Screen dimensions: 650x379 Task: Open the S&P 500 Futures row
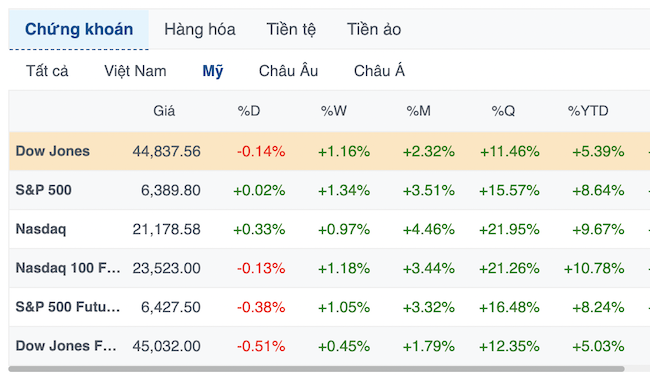coord(329,307)
